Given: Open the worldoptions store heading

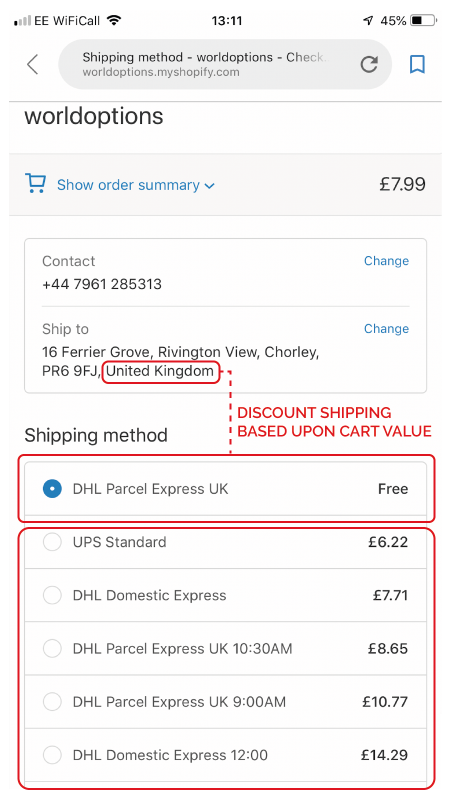Looking at the screenshot, I should (x=94, y=116).
